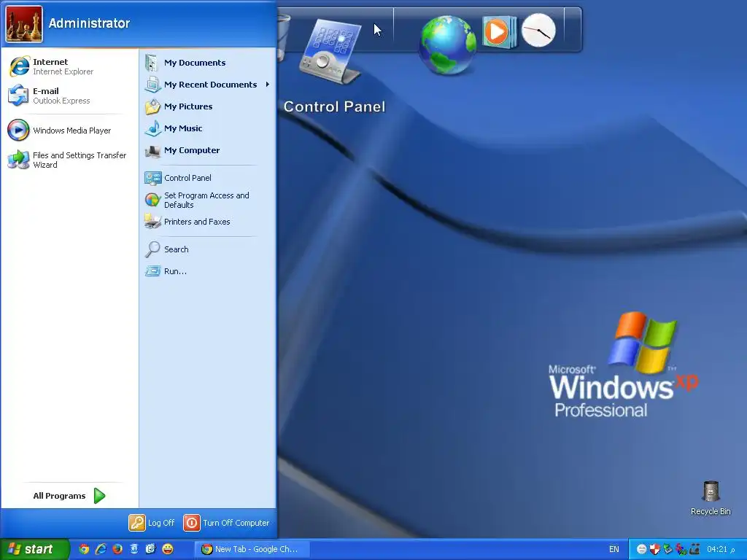Viewport: 747px width, 560px height.
Task: Expand All Programs green arrow
Action: click(x=99, y=496)
